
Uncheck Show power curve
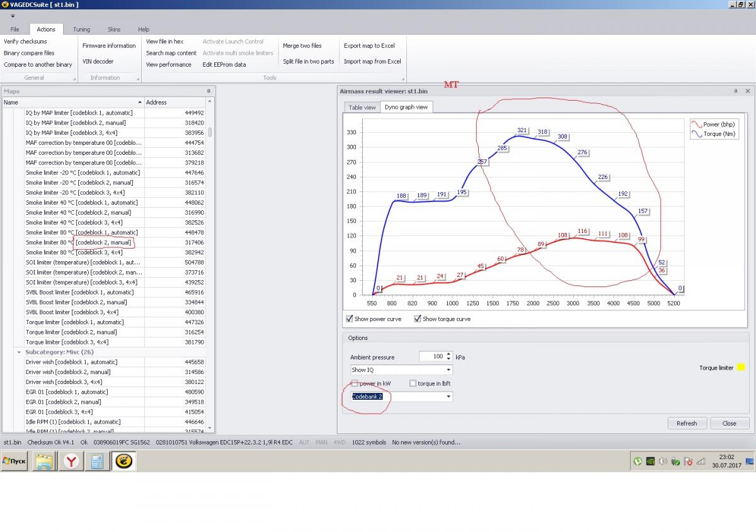[x=350, y=319]
